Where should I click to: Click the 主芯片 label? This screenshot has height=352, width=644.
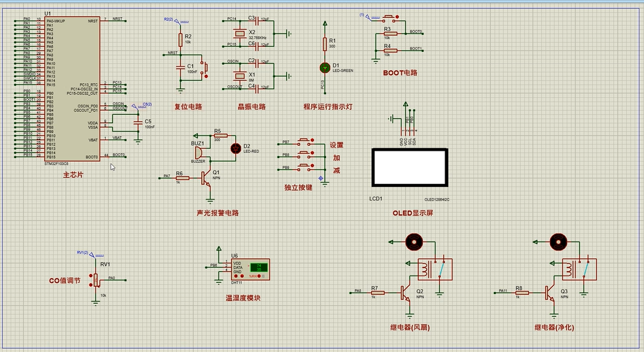pos(73,175)
